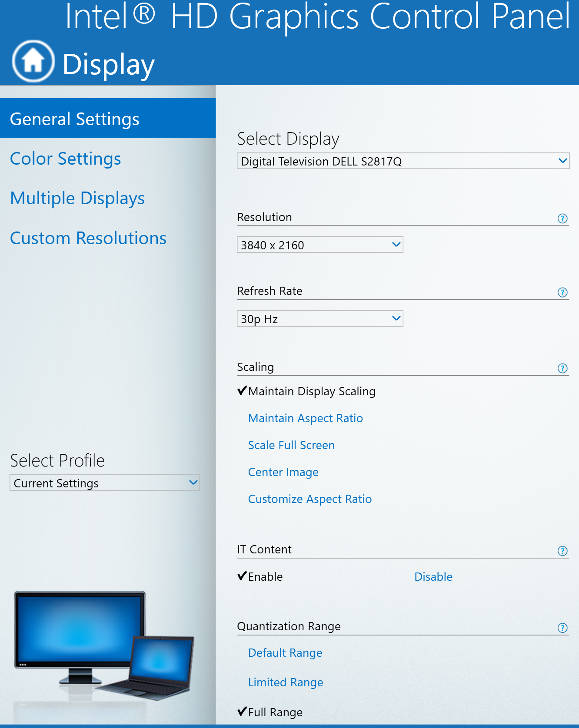The width and height of the screenshot is (579, 728).
Task: Open help for Quantization Range
Action: 562,628
